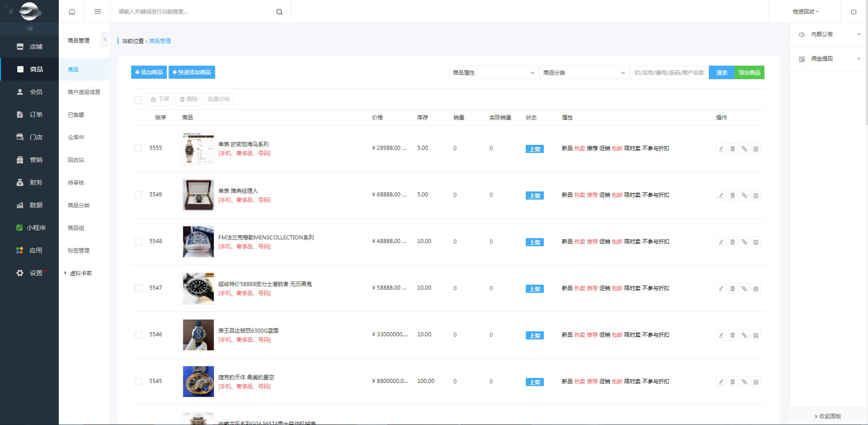The height and width of the screenshot is (425, 868).
Task: Edit the product with sort number 5555
Action: coord(721,148)
